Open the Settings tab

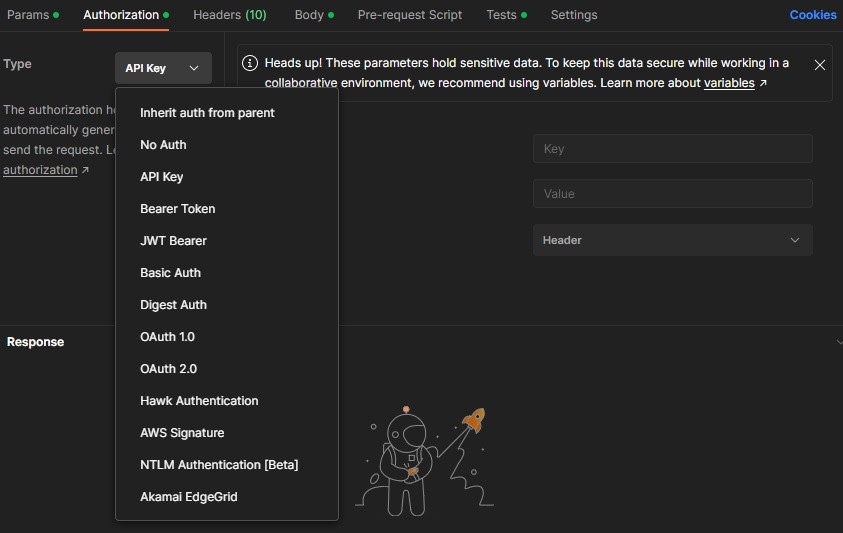tap(574, 15)
